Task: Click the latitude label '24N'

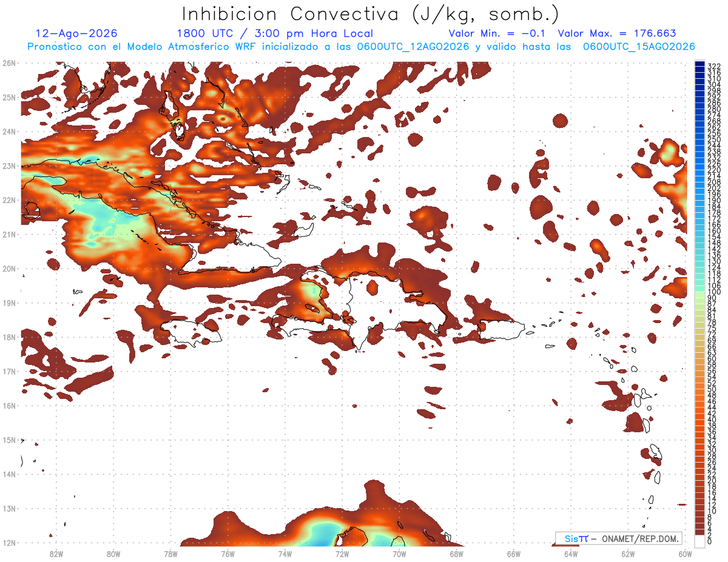Action: coord(9,131)
